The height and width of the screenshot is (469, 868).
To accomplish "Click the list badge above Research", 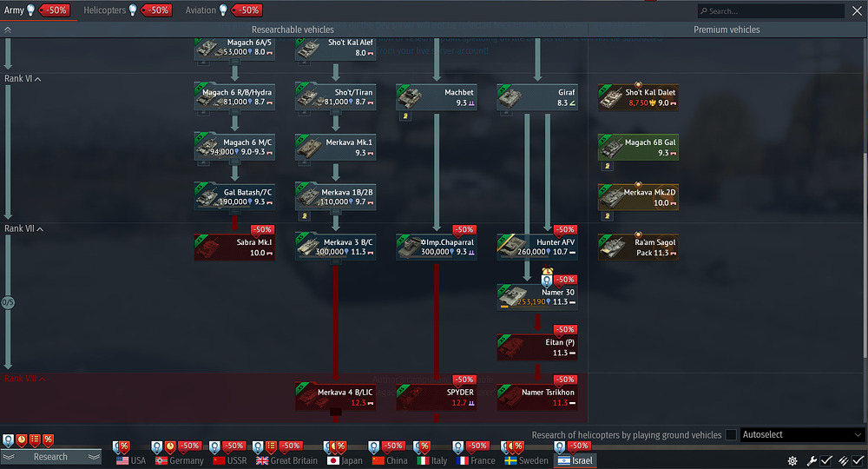I will pyautogui.click(x=35, y=440).
